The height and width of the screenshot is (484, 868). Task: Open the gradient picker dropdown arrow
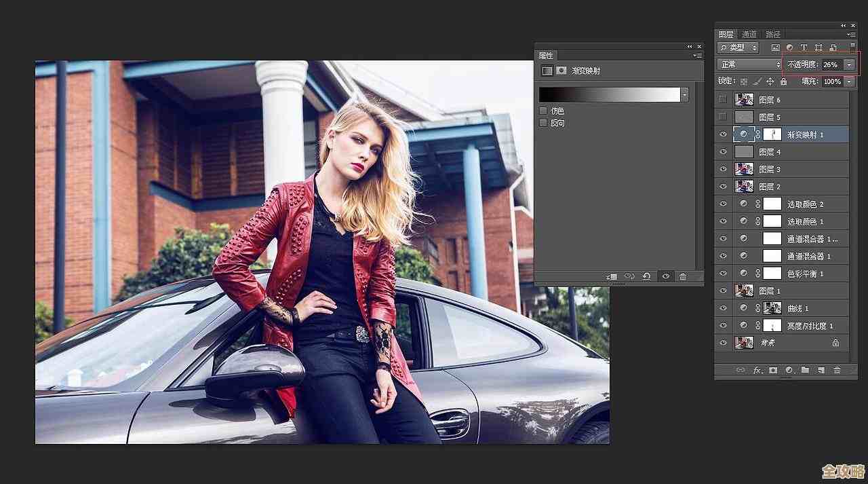click(x=684, y=94)
